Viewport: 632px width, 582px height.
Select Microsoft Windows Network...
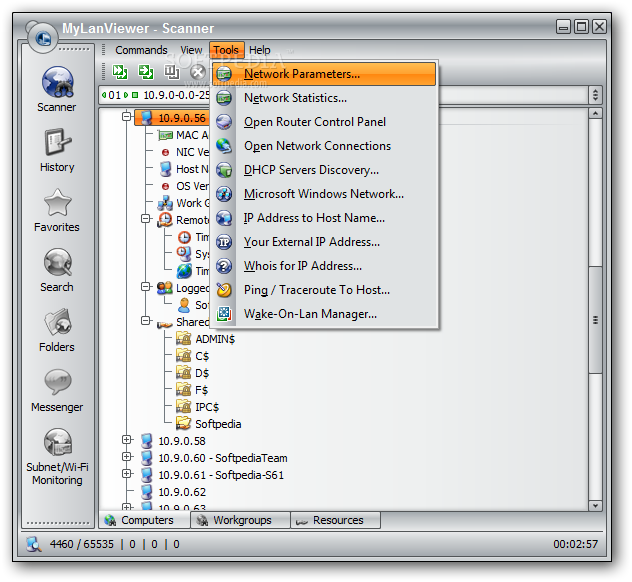click(x=324, y=194)
